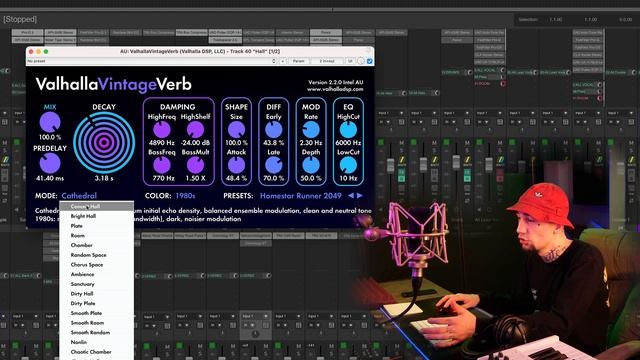
Task: Click the Mod Depth knob
Action: (x=311, y=165)
